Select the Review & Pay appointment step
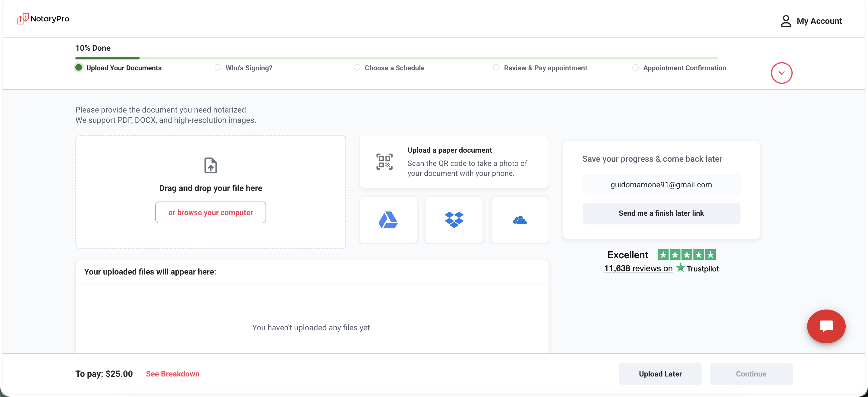Image resolution: width=868 pixels, height=397 pixels. pyautogui.click(x=540, y=68)
